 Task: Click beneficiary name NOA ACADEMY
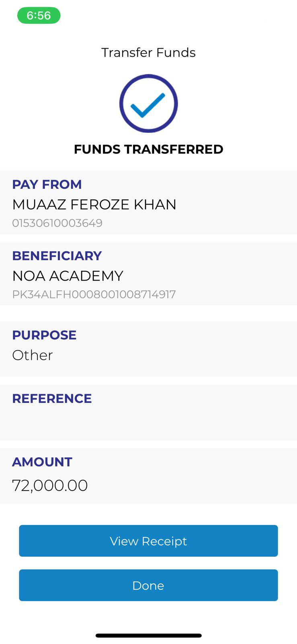pos(68,276)
